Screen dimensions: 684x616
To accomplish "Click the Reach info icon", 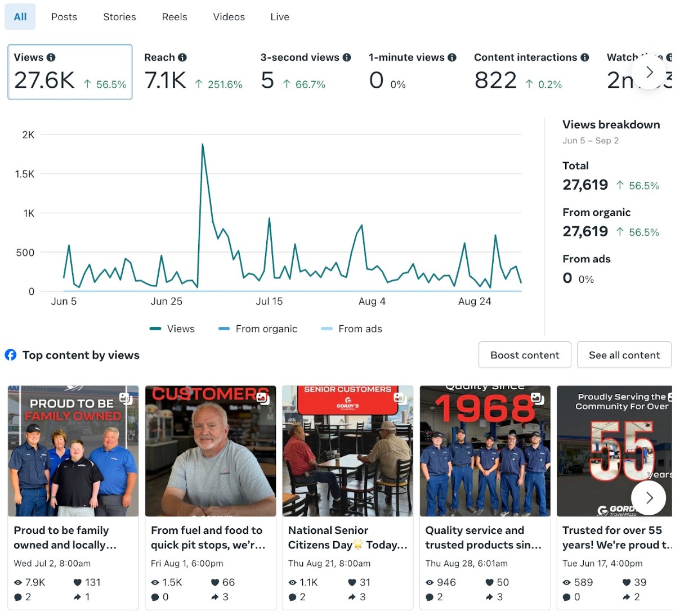I will 182,57.
